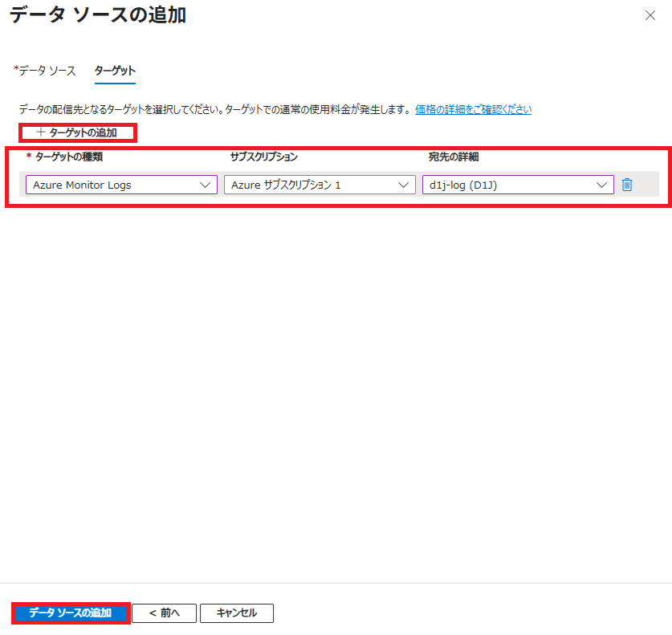Open the ターゲットの種類 dropdown

pos(120,185)
